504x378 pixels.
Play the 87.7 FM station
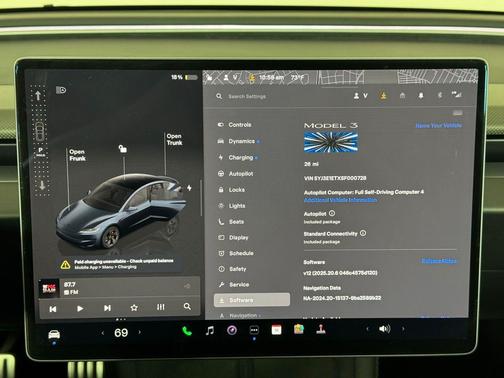click(80, 309)
